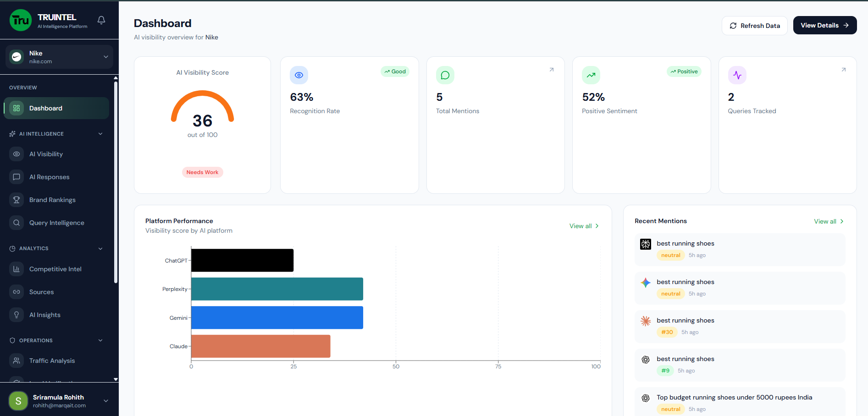Click the sidebar scroll down arrow

[116, 379]
